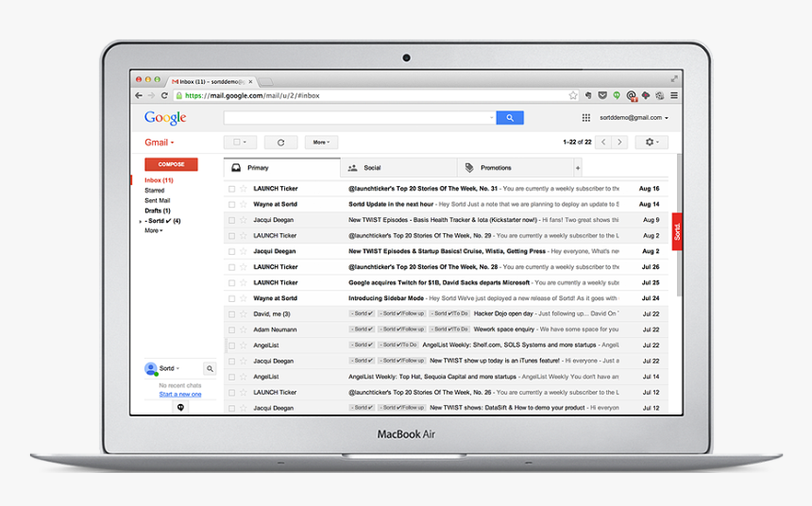Open the red Sortd side tab

(x=677, y=231)
